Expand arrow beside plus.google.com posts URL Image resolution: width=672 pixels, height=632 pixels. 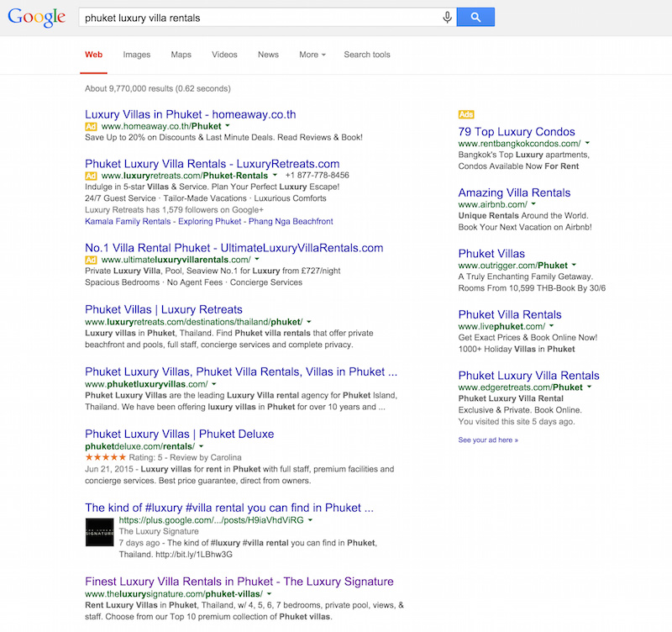[310, 520]
